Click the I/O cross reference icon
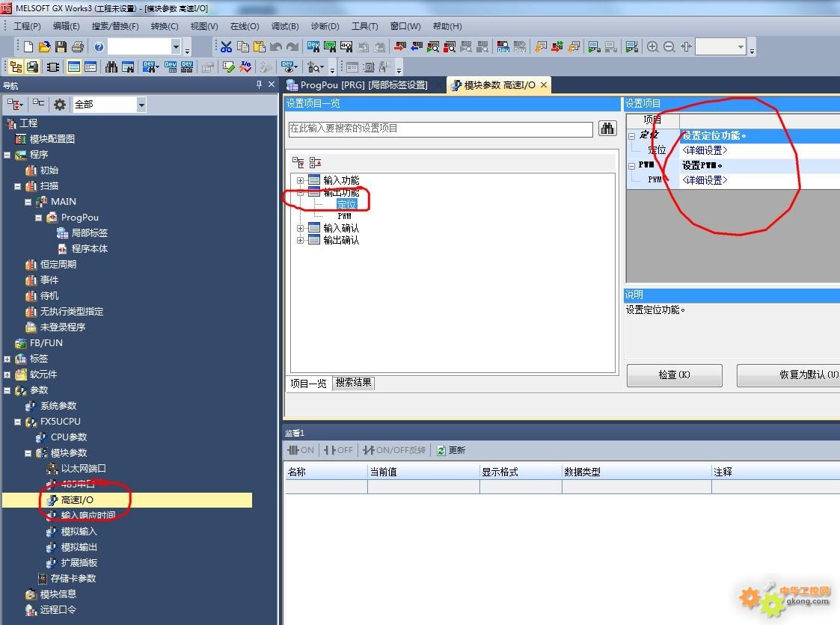Screen dimensions: 840x625 tap(245, 67)
